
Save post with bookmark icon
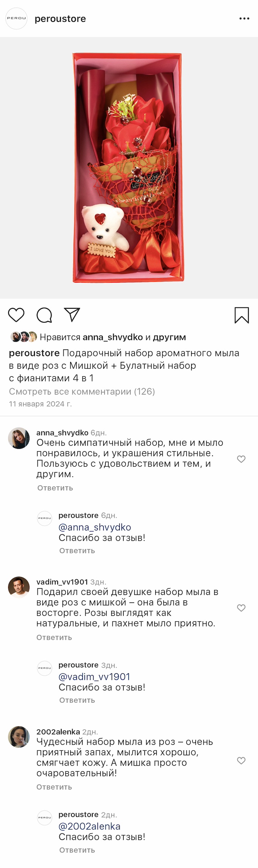click(241, 315)
